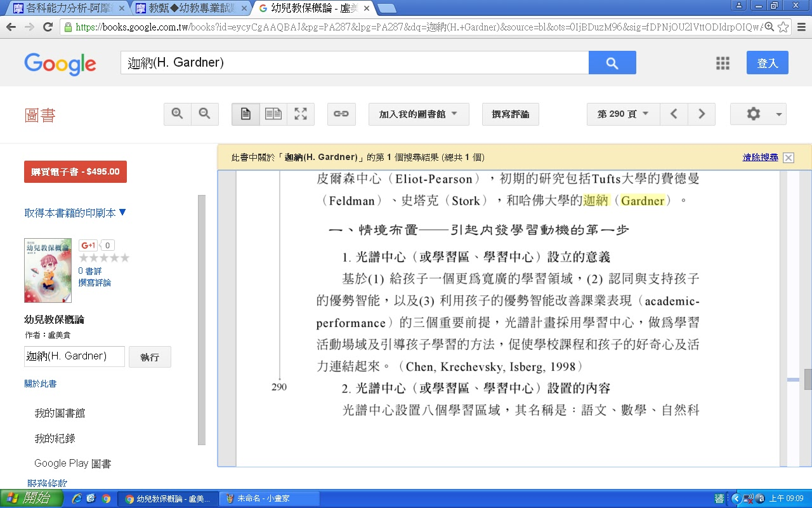Open the settings gear menu

758,114
